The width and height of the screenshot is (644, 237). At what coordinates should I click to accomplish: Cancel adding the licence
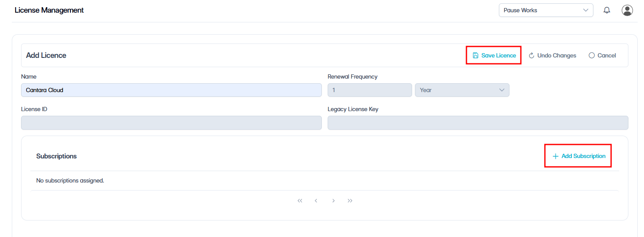pyautogui.click(x=602, y=55)
